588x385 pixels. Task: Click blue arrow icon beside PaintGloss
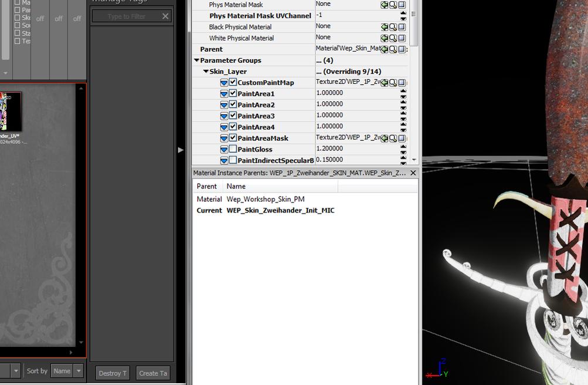pyautogui.click(x=224, y=149)
